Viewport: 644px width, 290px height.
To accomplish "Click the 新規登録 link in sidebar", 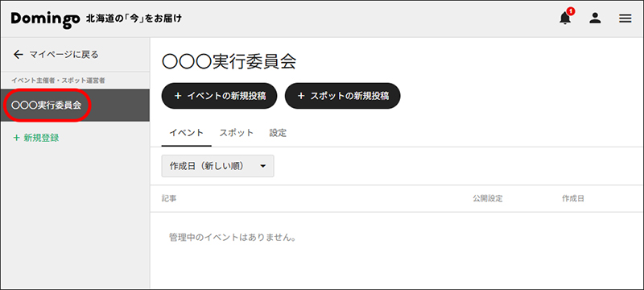I will pyautogui.click(x=41, y=138).
